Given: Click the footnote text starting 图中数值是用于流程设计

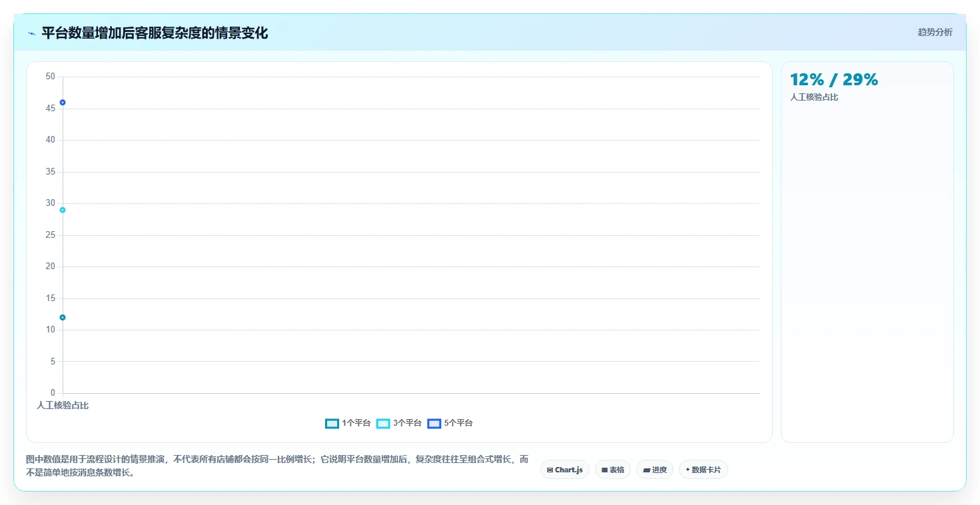Looking at the screenshot, I should click(x=278, y=466).
